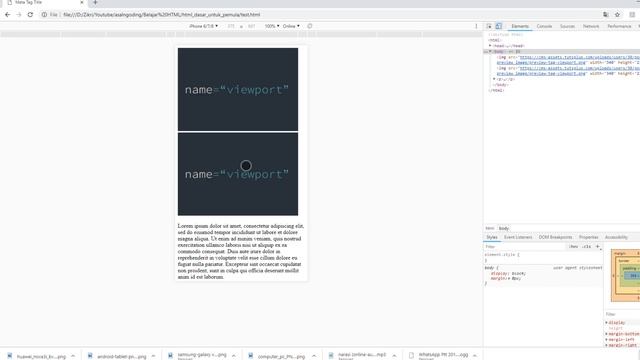Select body in the breadcrumb bar
The width and height of the screenshot is (640, 360).
pos(504,228)
